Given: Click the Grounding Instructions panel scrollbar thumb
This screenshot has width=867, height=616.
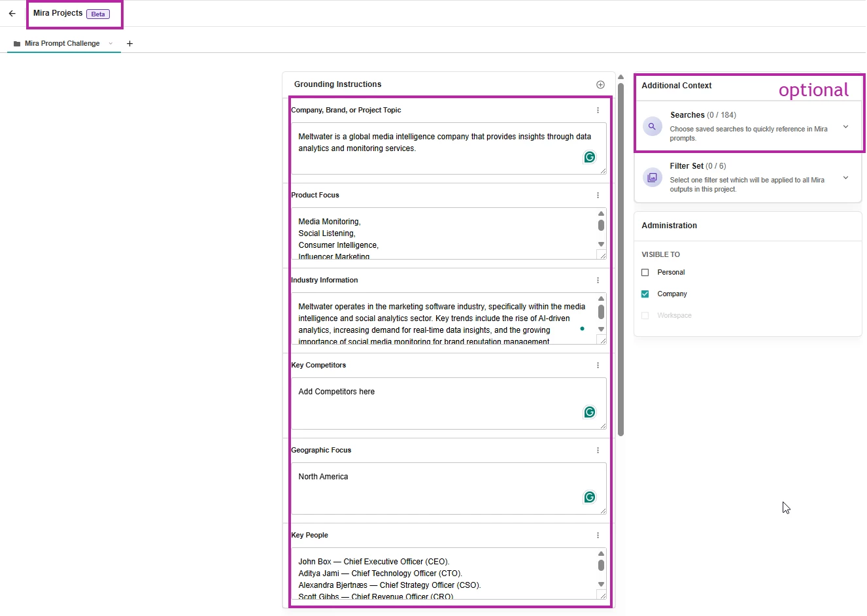Looking at the screenshot, I should (620, 260).
